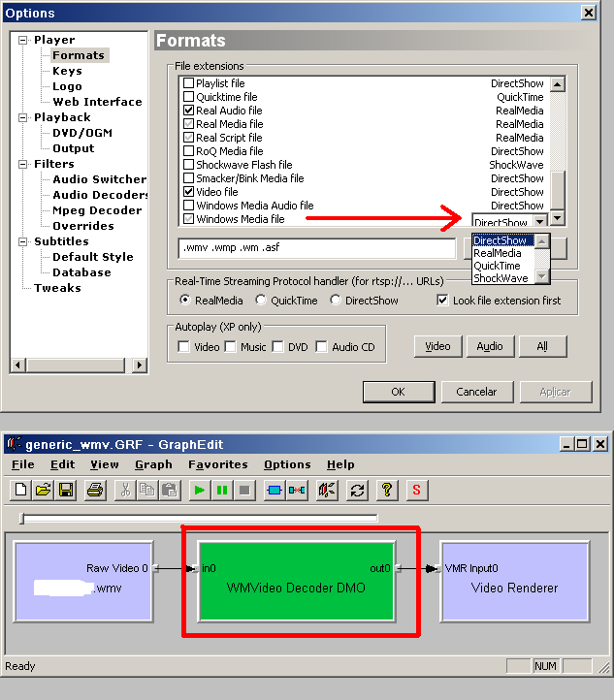Image resolution: width=614 pixels, height=700 pixels.
Task: Click the Disconnect Filters toolbar icon
Action: (x=297, y=491)
